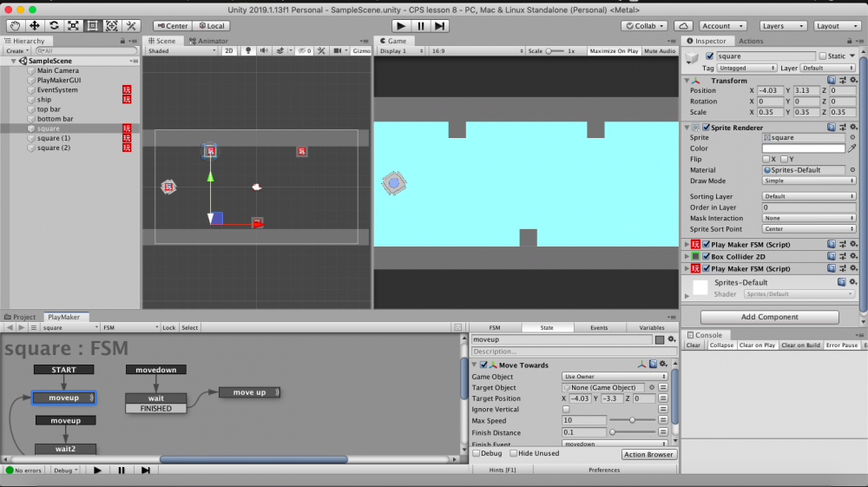Open the Account dropdown
The image size is (868, 487).
(722, 26)
